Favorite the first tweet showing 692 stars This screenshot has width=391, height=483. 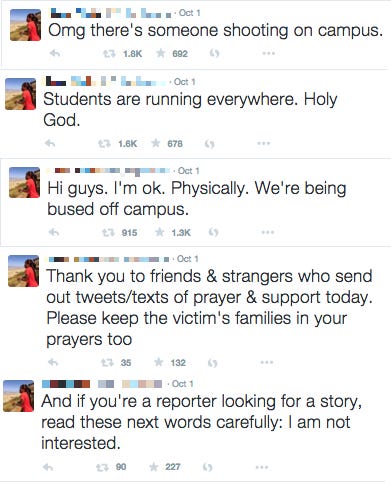point(161,53)
